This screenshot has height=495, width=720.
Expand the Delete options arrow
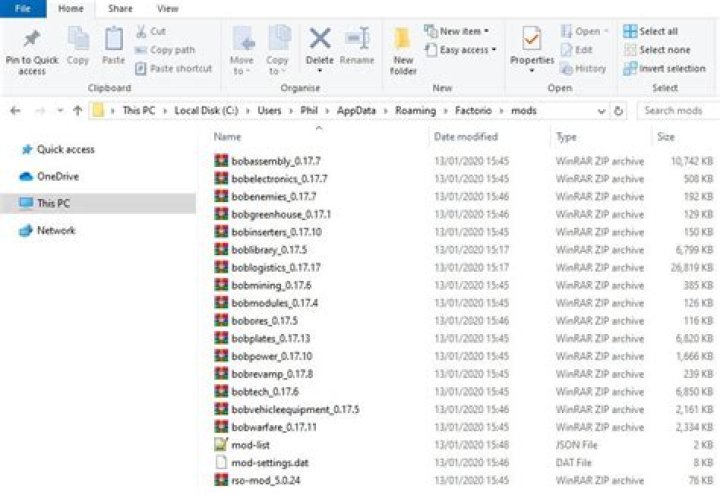(x=320, y=71)
